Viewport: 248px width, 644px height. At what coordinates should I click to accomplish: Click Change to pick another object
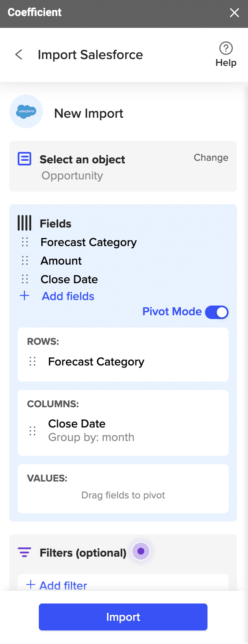(x=211, y=158)
